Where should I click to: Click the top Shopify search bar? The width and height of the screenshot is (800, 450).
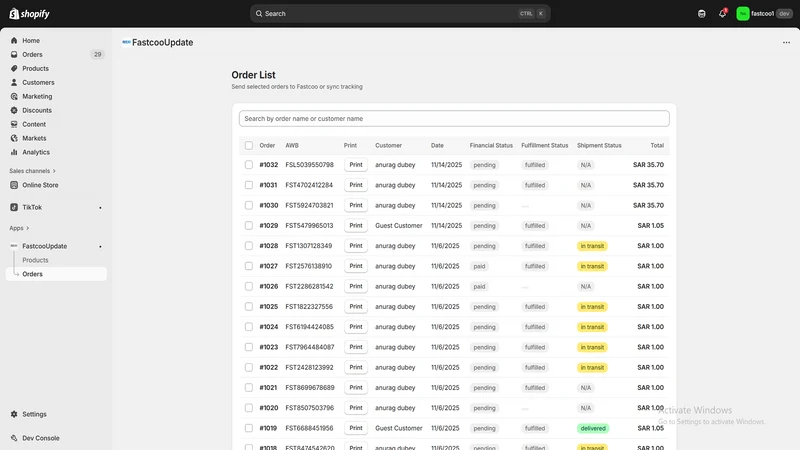[x=400, y=14]
